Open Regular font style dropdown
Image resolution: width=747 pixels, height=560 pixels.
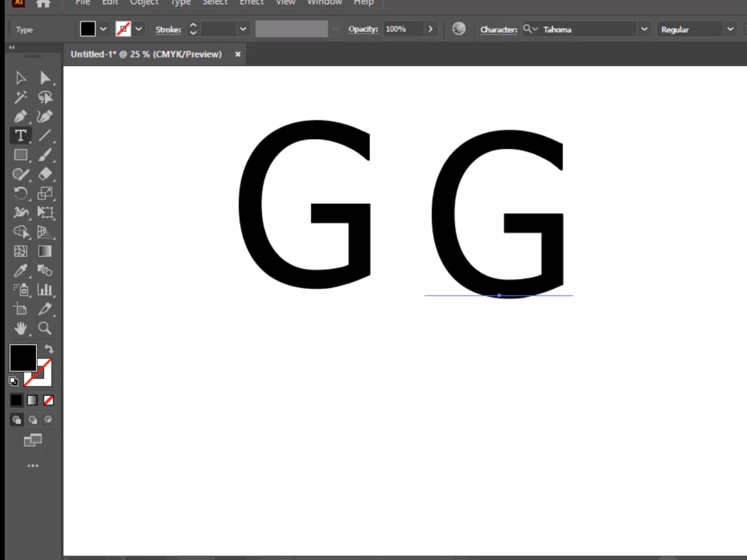point(730,30)
